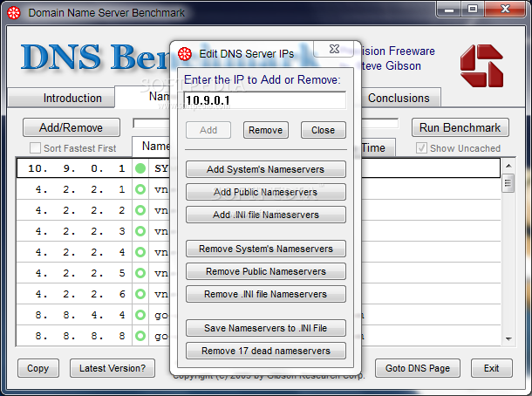Screen dimensions: 532x396
Task: Click Remove Public Nameservers
Action: 266,271
